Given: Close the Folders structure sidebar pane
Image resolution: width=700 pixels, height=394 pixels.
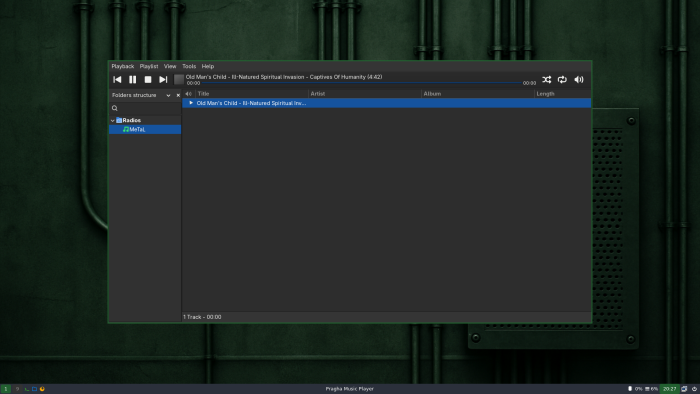Looking at the screenshot, I should pyautogui.click(x=178, y=95).
